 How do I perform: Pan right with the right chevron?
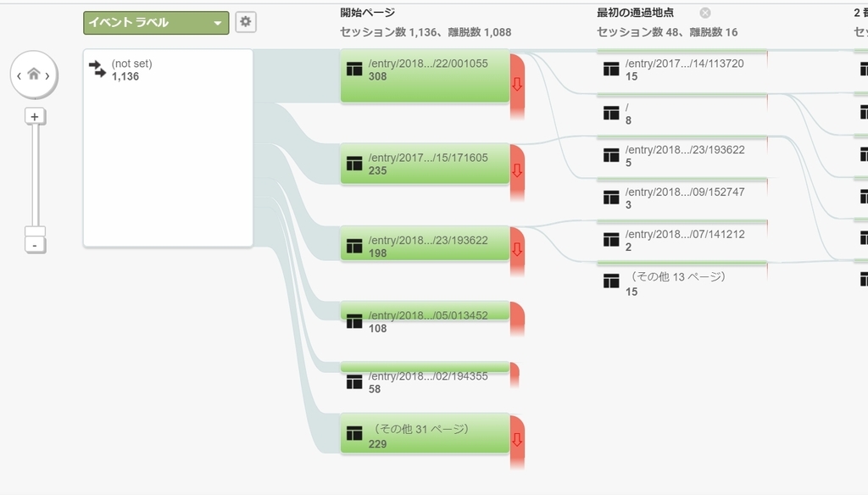(x=47, y=75)
